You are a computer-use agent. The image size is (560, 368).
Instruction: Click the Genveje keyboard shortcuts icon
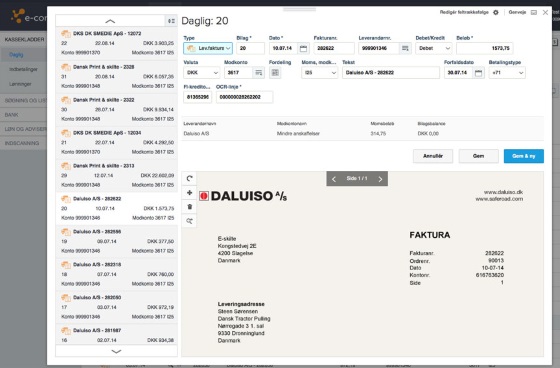pos(534,13)
